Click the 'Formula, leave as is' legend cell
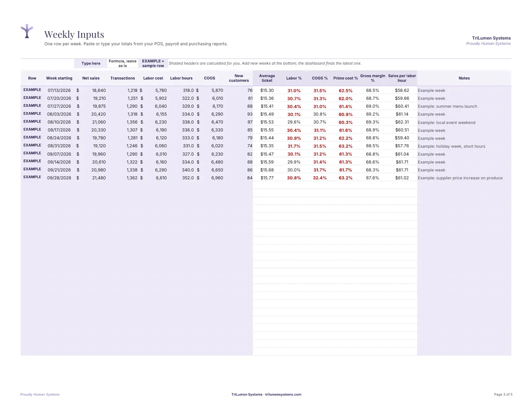This screenshot has width=532, height=411. (123, 63)
